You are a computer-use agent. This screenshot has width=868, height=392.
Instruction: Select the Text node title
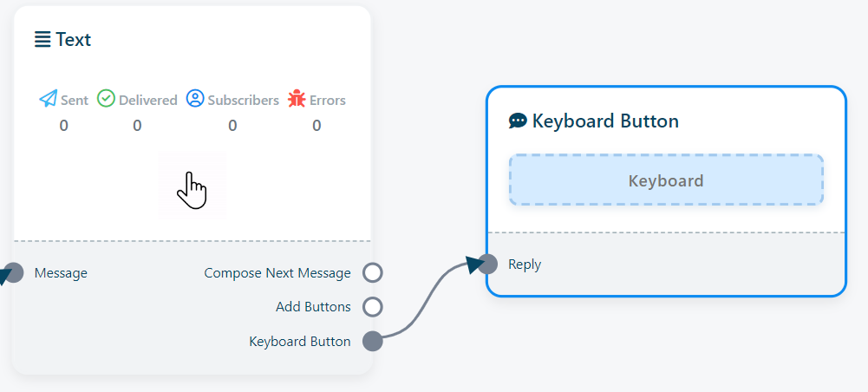74,39
